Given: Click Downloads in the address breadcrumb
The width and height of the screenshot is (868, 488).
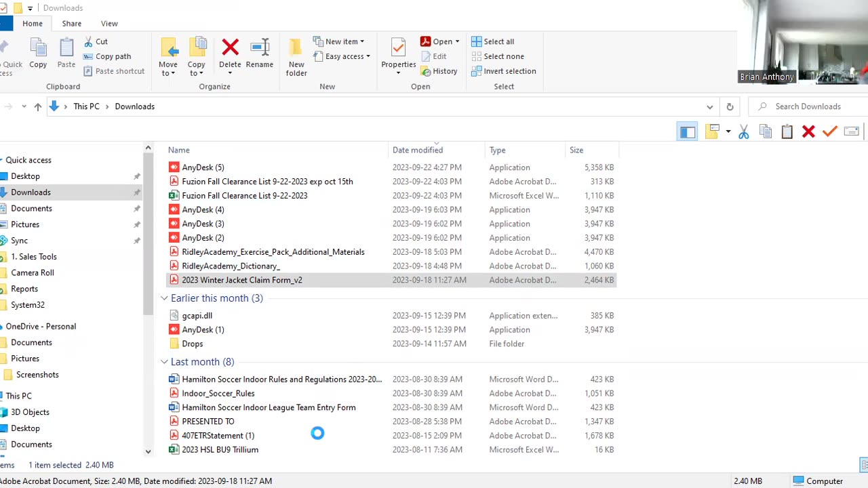Looking at the screenshot, I should click(x=134, y=106).
